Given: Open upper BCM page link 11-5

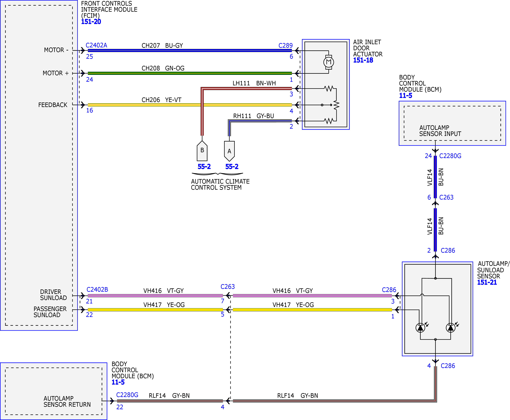Looking at the screenshot, I should coord(406,96).
